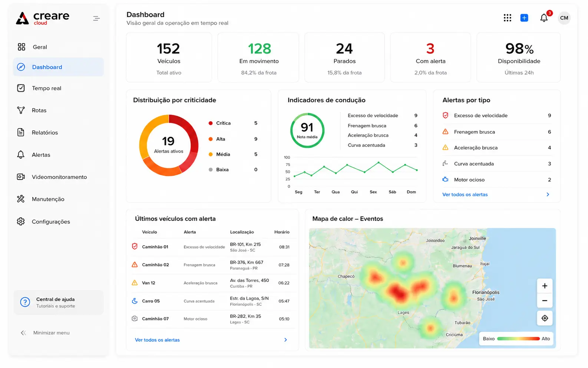Click the Rotas route icon
This screenshot has width=588, height=368.
coord(21,110)
